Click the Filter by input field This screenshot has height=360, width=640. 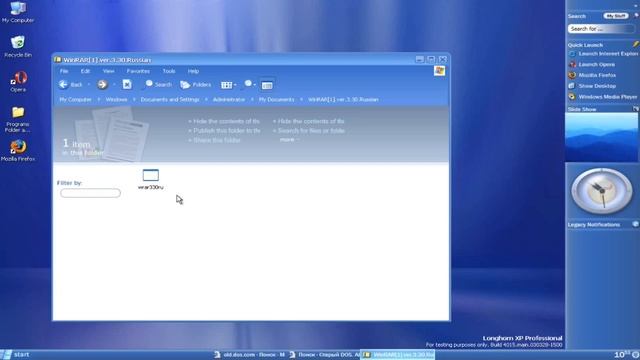(90, 193)
